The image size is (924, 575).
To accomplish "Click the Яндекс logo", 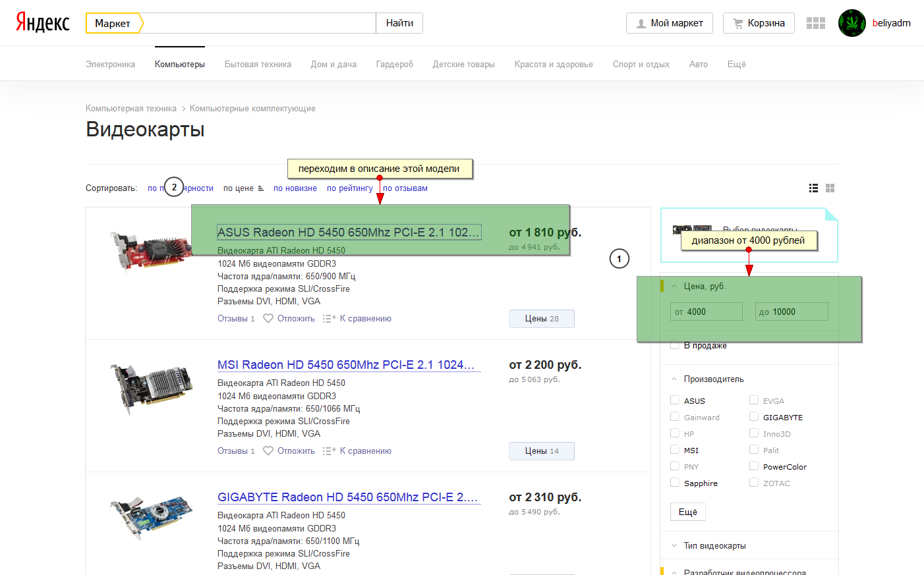I will [x=43, y=22].
